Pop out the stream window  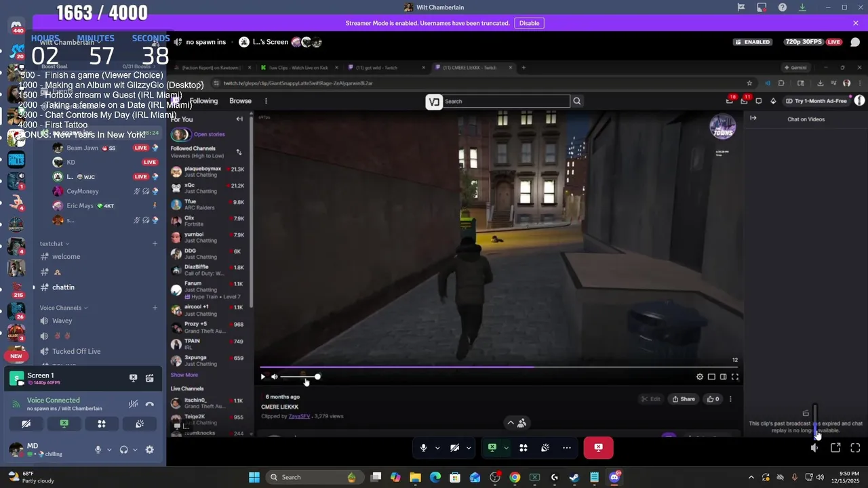tap(835, 448)
